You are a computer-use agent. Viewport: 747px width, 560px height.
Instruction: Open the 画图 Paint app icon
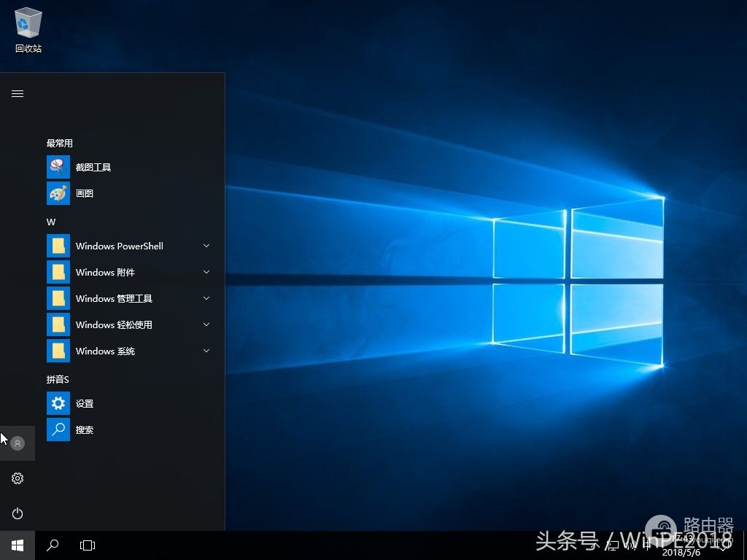click(58, 193)
